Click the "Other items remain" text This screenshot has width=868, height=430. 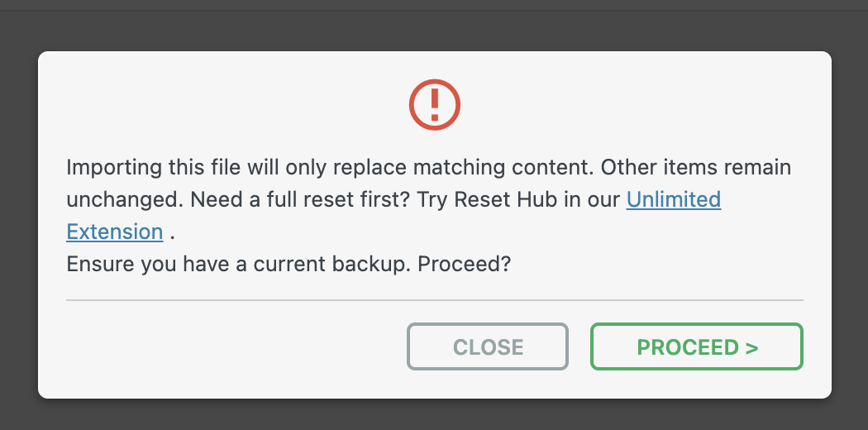point(696,168)
